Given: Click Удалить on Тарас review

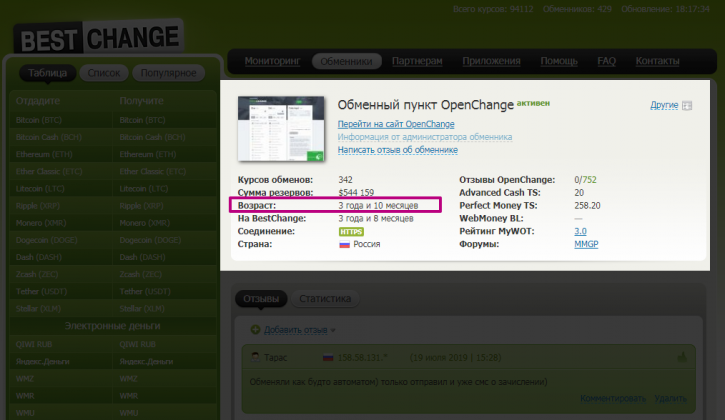Looking at the screenshot, I should [670, 399].
